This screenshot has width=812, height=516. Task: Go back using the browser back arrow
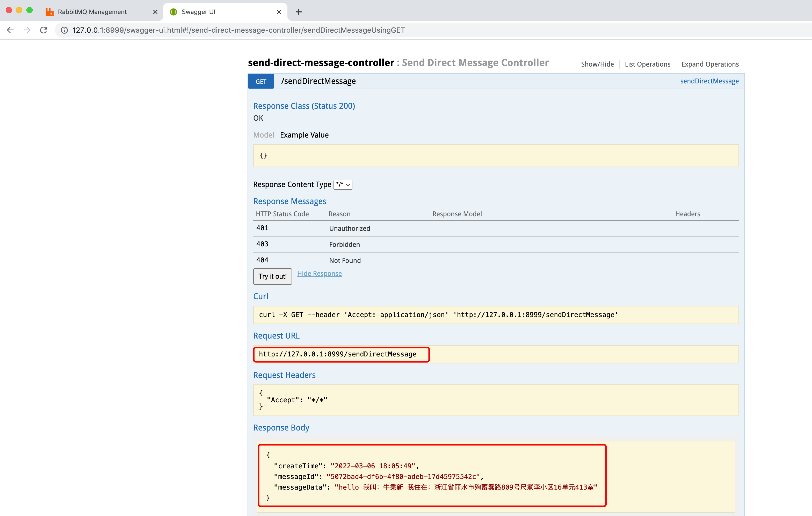coord(10,30)
